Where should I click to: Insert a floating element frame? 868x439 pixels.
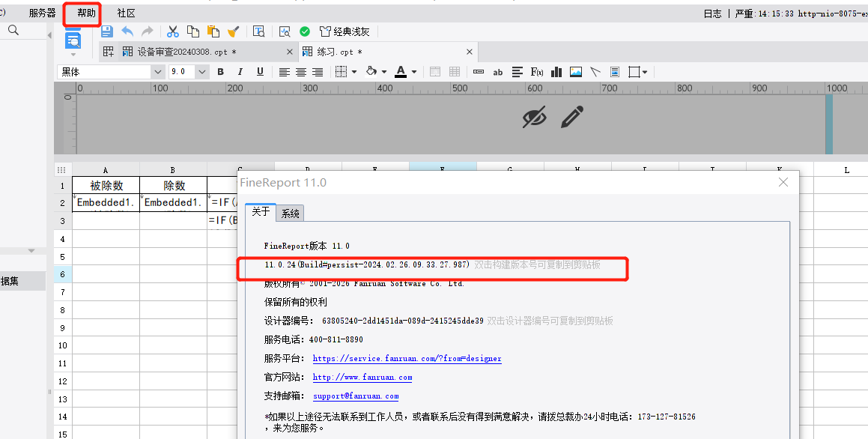(x=634, y=72)
